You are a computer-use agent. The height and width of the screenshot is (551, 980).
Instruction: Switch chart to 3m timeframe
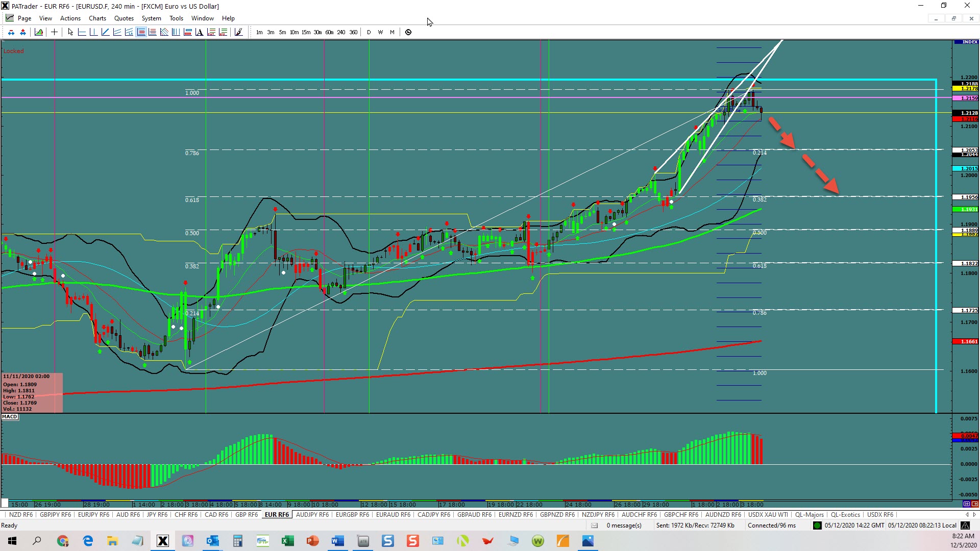271,32
